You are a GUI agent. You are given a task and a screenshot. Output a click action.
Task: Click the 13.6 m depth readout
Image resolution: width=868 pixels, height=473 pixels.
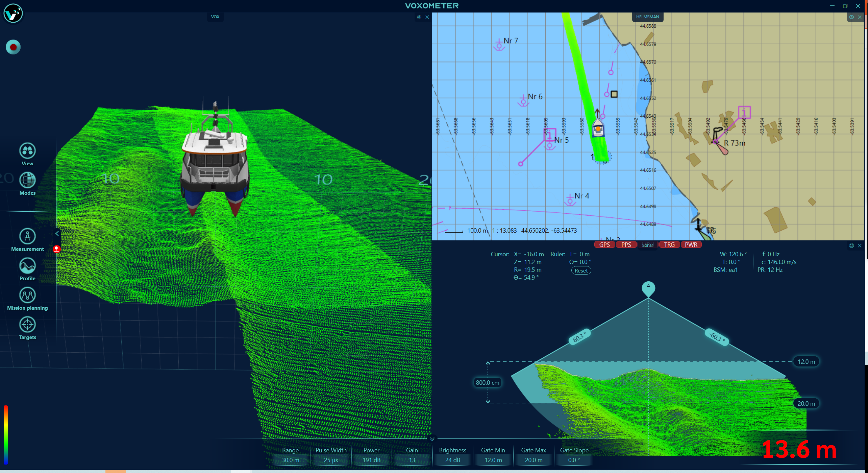click(799, 450)
